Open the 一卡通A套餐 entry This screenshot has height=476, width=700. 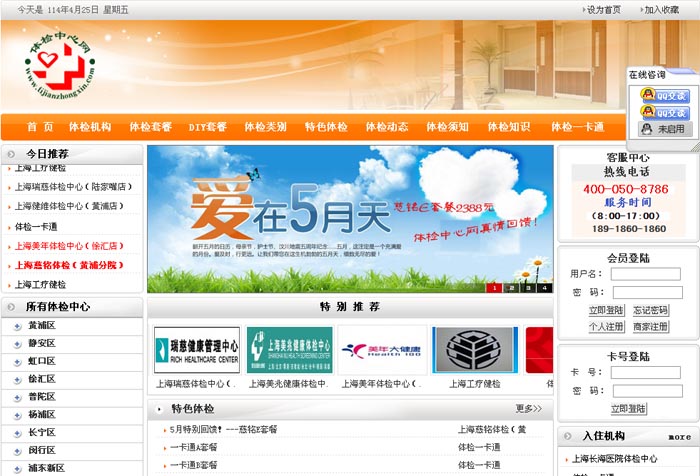pos(193,447)
